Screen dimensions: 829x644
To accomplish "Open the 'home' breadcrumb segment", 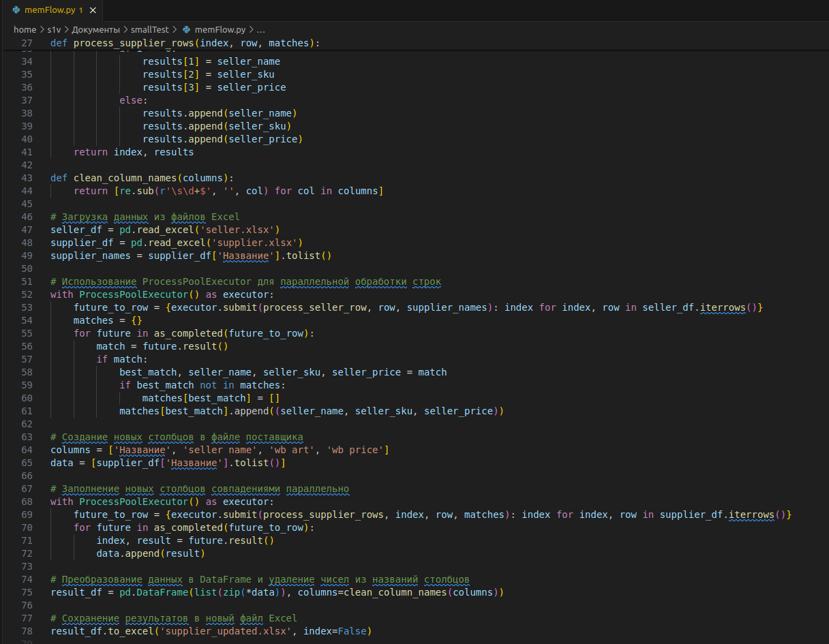I will pyautogui.click(x=25, y=30).
